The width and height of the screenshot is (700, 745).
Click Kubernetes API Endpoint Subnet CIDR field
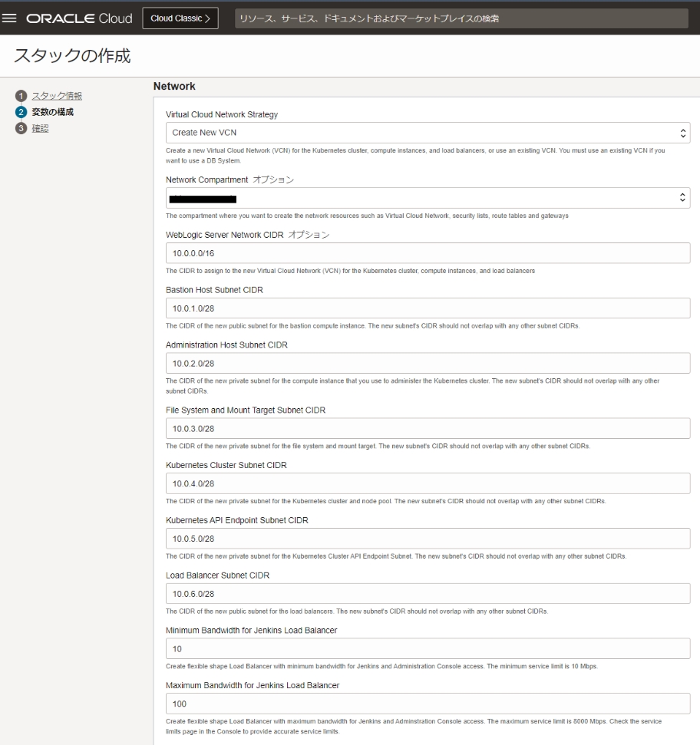coord(428,538)
